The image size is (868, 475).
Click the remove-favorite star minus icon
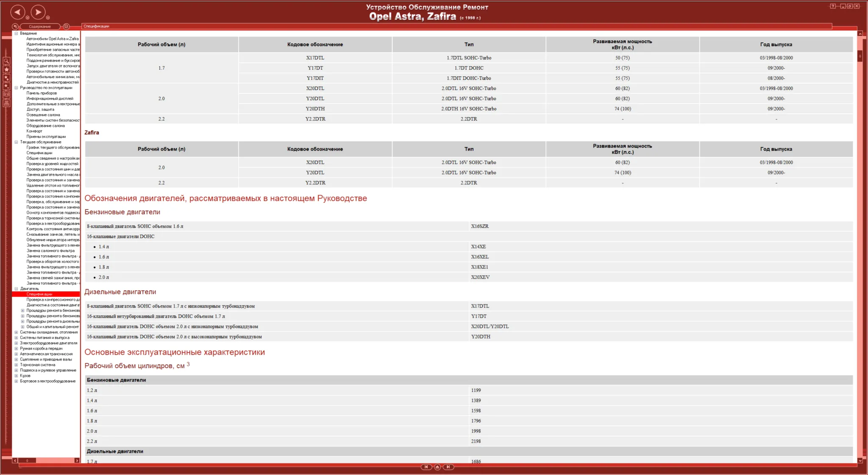tap(6, 86)
